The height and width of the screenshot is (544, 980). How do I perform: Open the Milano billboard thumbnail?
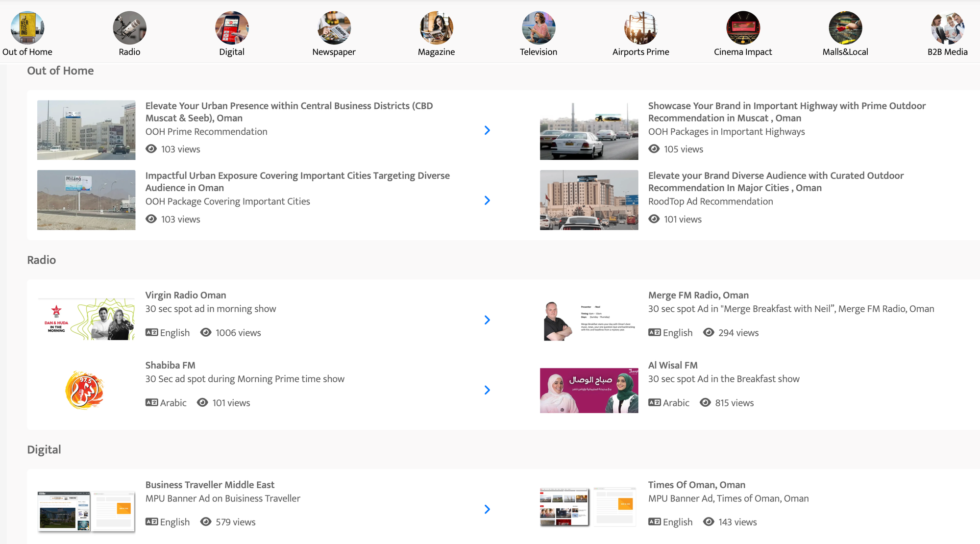tap(86, 200)
